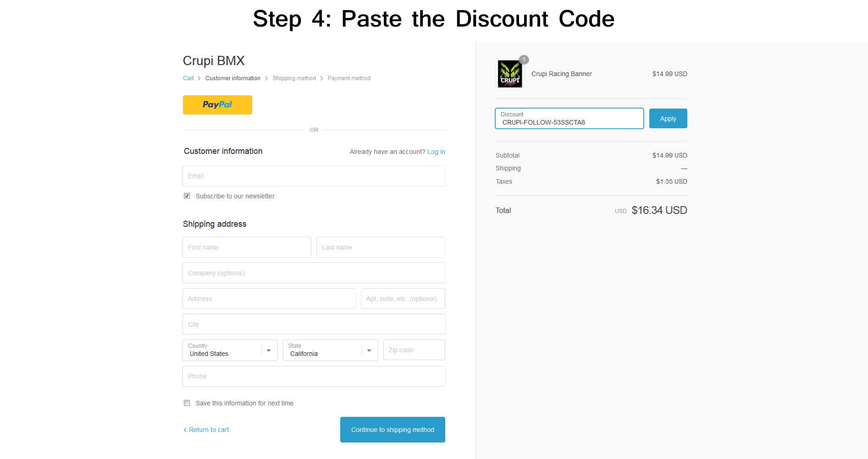Select the Payment method breadcrumb step
The image size is (868, 459).
[x=349, y=78]
